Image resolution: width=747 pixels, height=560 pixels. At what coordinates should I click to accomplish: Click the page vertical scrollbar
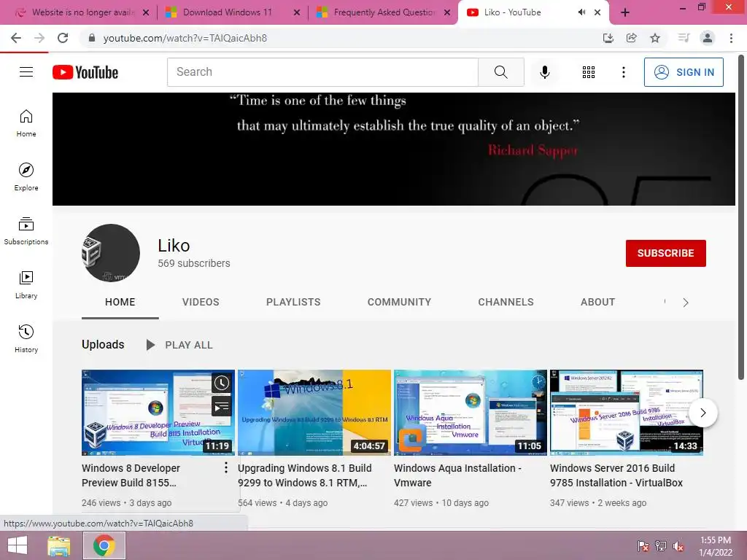[741, 217]
